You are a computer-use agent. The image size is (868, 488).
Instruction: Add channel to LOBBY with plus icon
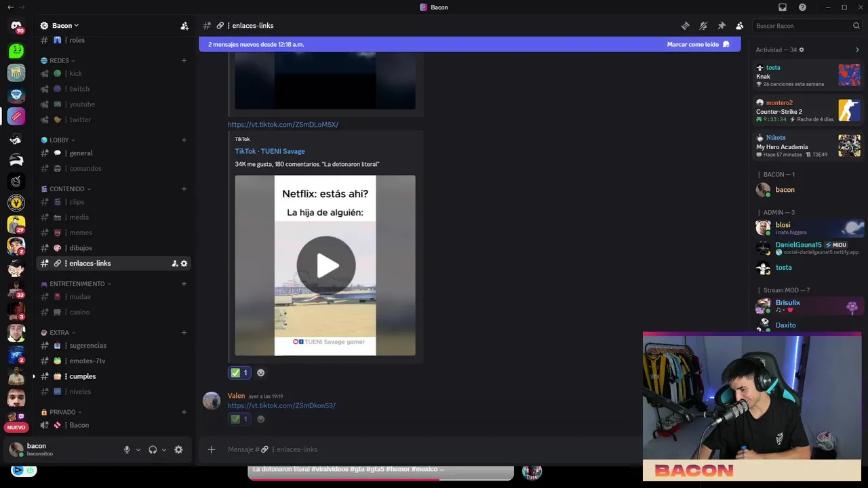click(184, 140)
